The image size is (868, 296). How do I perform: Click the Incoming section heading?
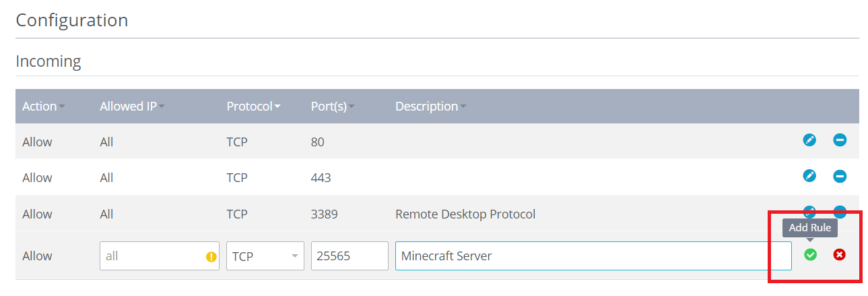point(48,61)
